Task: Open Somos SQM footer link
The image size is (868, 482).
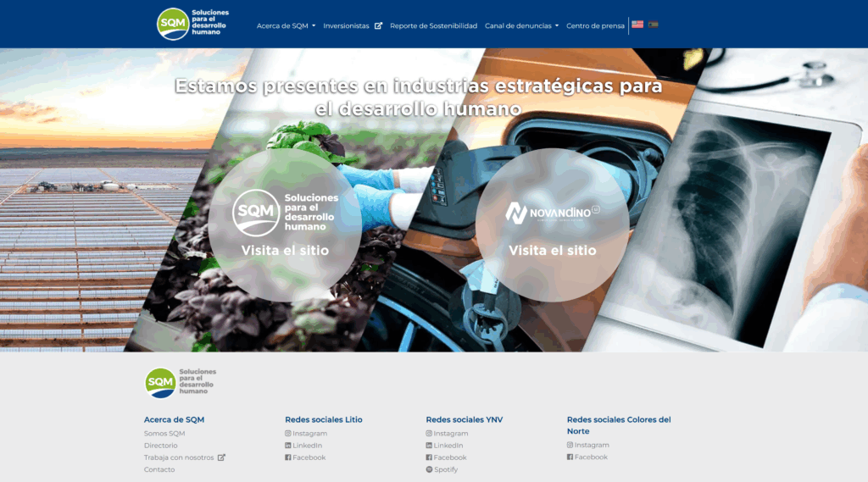Action: click(x=164, y=434)
